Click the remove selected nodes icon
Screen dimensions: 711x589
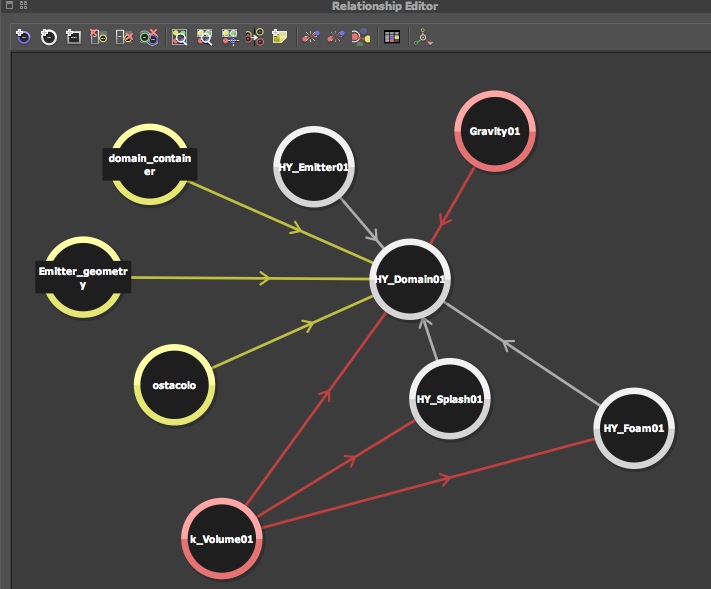[98, 37]
